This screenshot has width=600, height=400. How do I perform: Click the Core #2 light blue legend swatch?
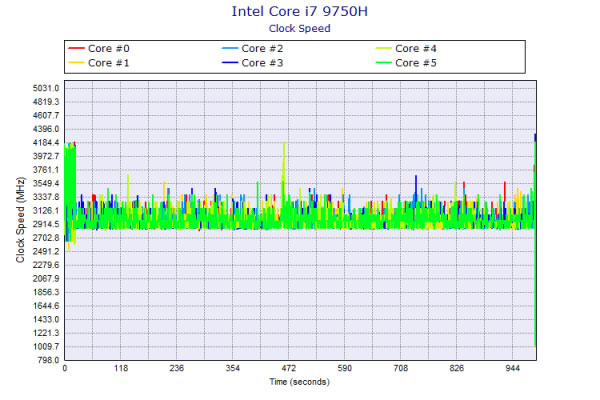230,48
